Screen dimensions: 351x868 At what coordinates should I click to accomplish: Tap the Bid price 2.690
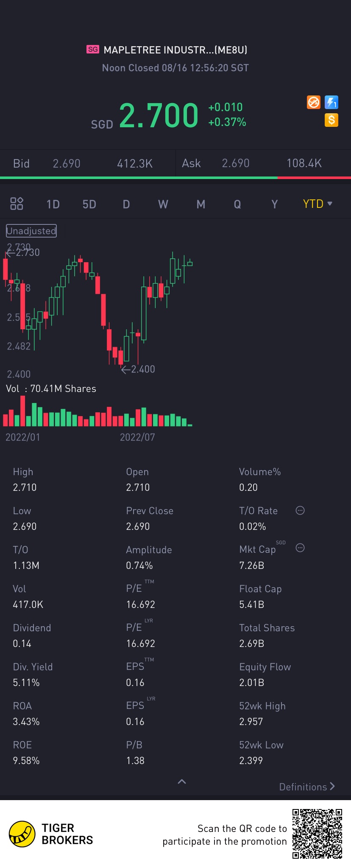click(x=67, y=163)
